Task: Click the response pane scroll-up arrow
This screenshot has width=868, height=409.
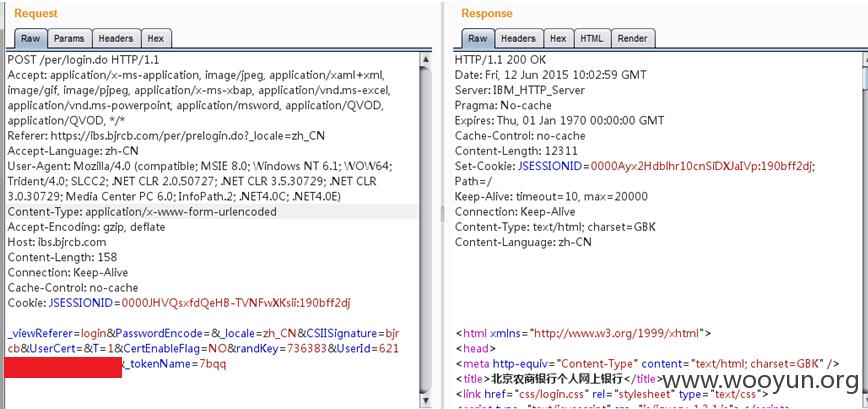Action: [865, 59]
